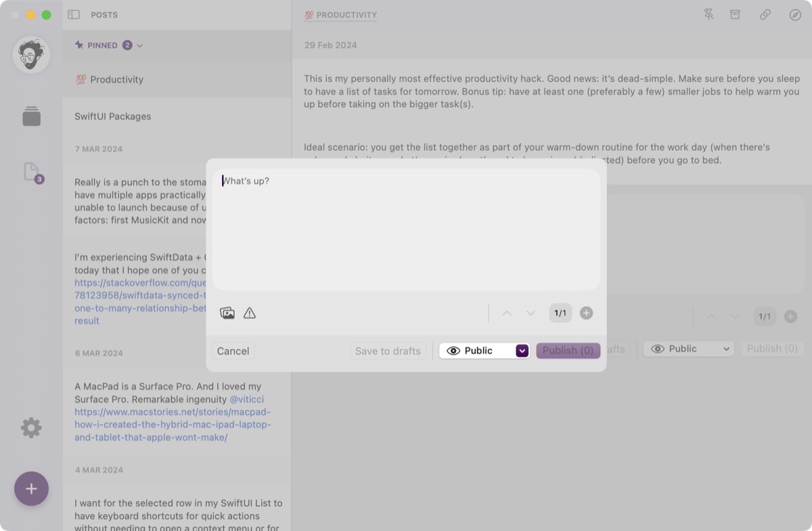
Task: Open the Public visibility dropdown in composer
Action: [x=484, y=351]
